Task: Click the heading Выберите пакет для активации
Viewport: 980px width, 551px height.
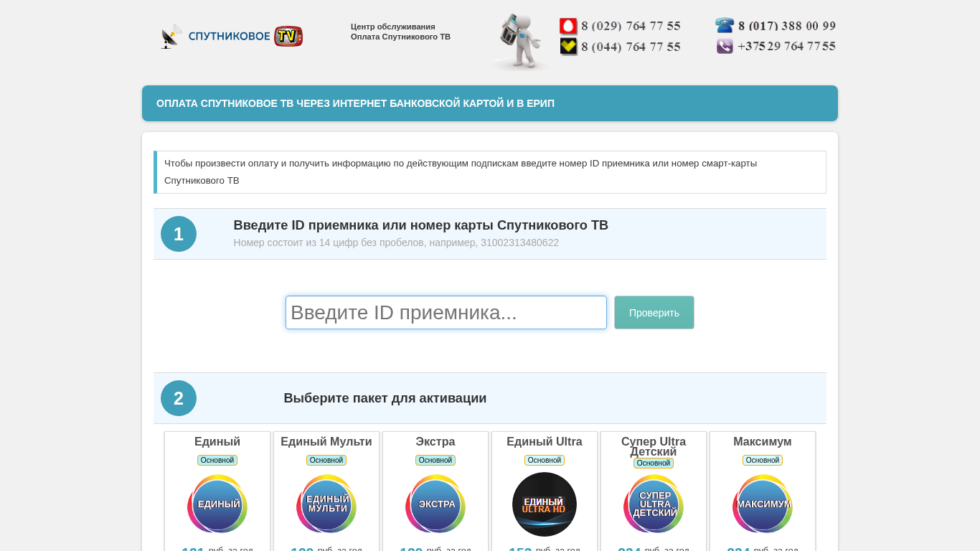Action: [385, 398]
